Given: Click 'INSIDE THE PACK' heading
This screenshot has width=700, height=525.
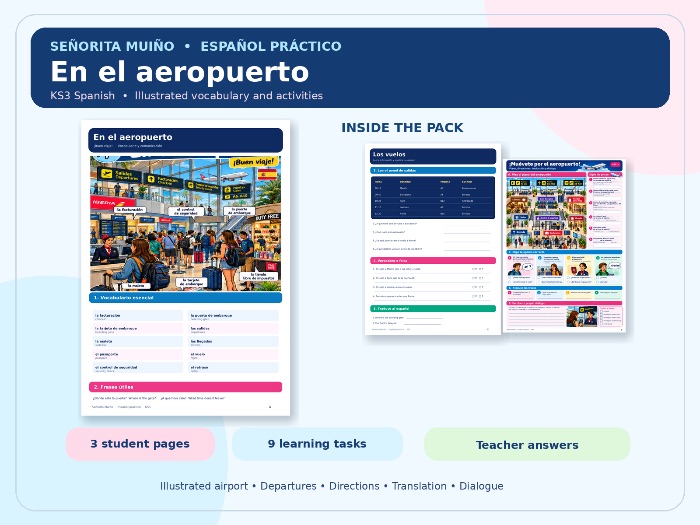Looking at the screenshot, I should 402,128.
